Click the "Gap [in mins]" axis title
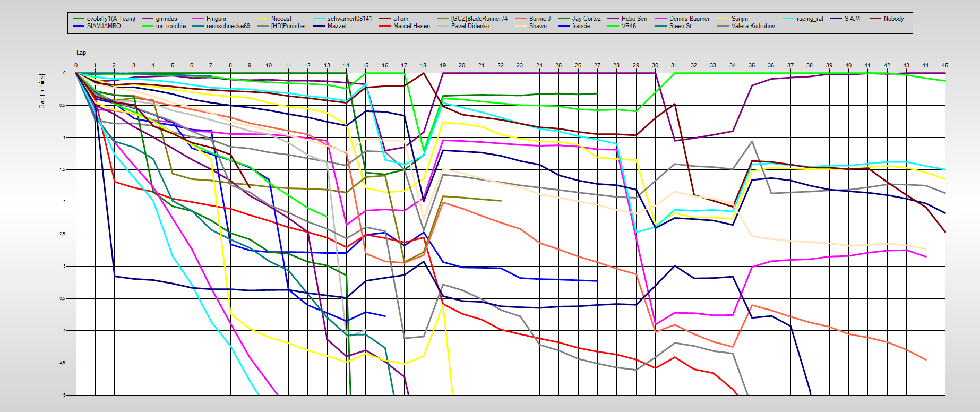Image resolution: width=980 pixels, height=412 pixels. tap(42, 91)
